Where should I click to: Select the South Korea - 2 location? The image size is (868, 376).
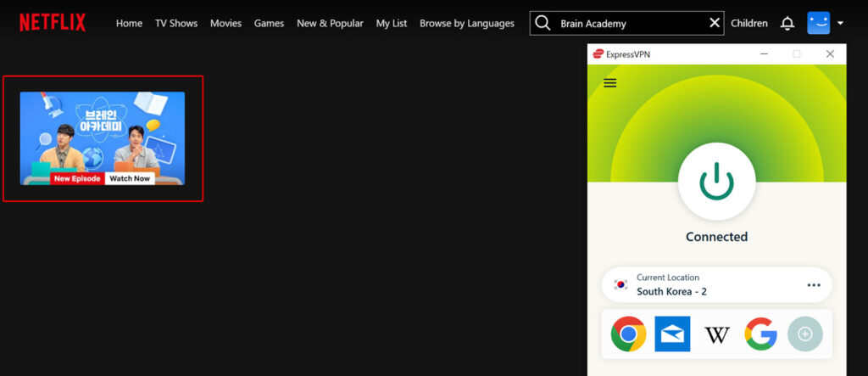(717, 285)
